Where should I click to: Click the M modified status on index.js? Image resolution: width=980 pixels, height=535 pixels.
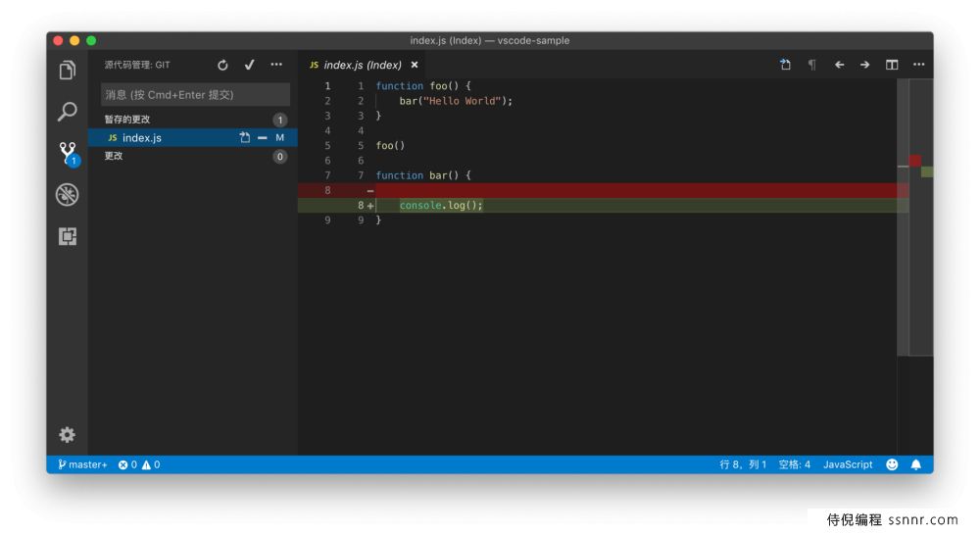(279, 137)
